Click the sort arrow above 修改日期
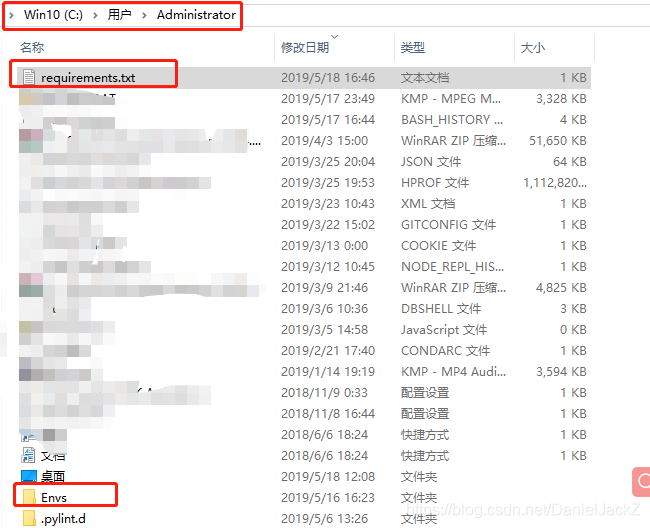The height and width of the screenshot is (528, 650). pyautogui.click(x=334, y=36)
